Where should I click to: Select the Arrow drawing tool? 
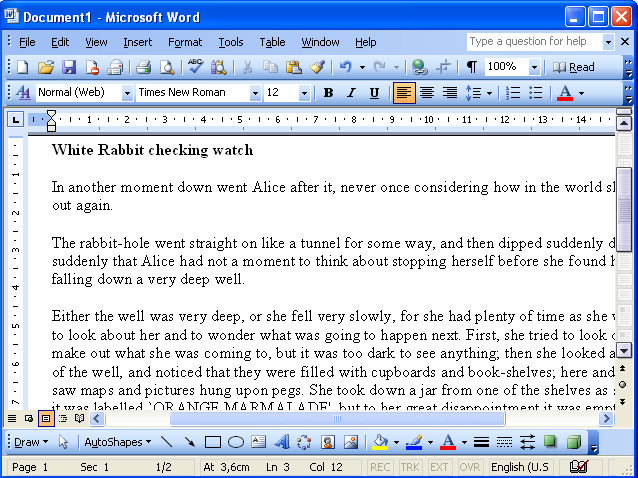[189, 442]
